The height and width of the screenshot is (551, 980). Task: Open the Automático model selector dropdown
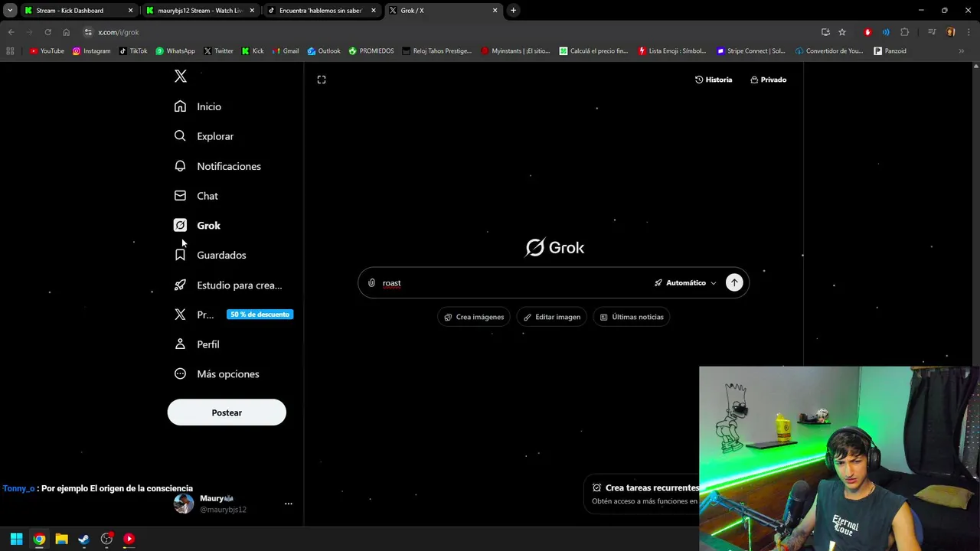tap(685, 283)
